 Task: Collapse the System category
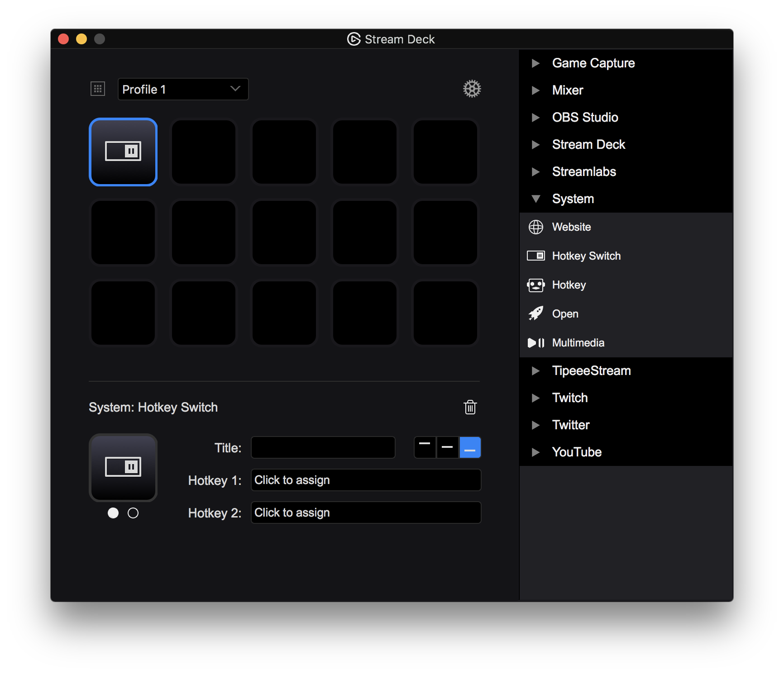[535, 199]
